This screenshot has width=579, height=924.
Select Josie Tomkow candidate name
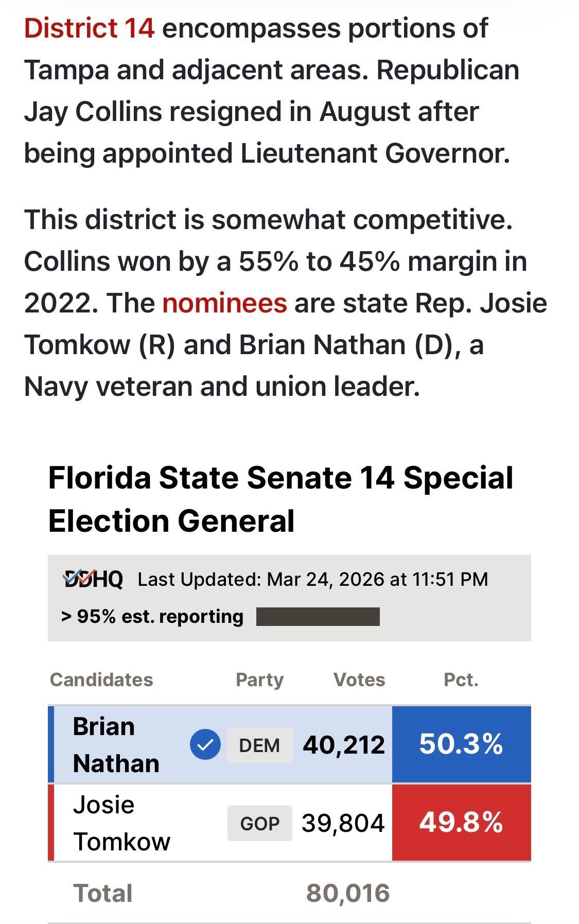pos(121,823)
